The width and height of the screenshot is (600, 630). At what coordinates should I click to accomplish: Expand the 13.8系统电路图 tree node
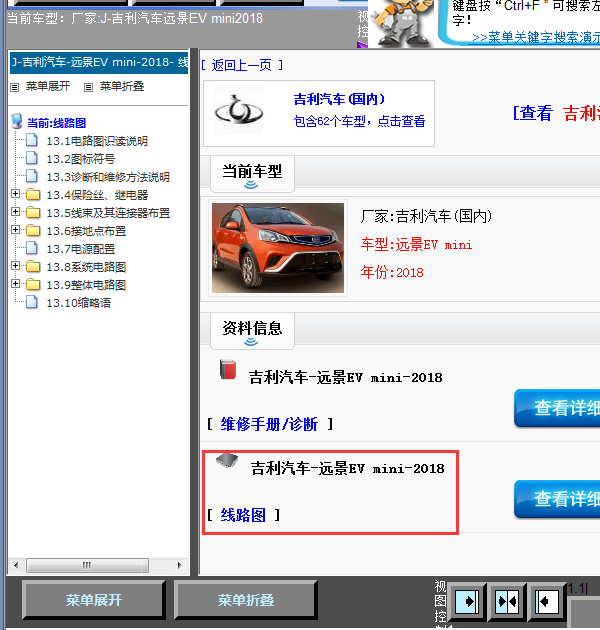(x=16, y=266)
